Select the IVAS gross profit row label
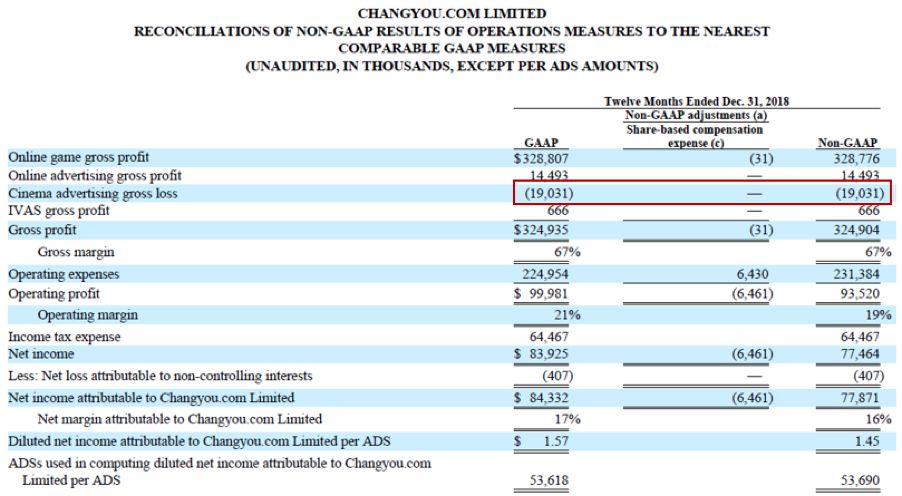Image resolution: width=902 pixels, height=496 pixels. [x=59, y=210]
